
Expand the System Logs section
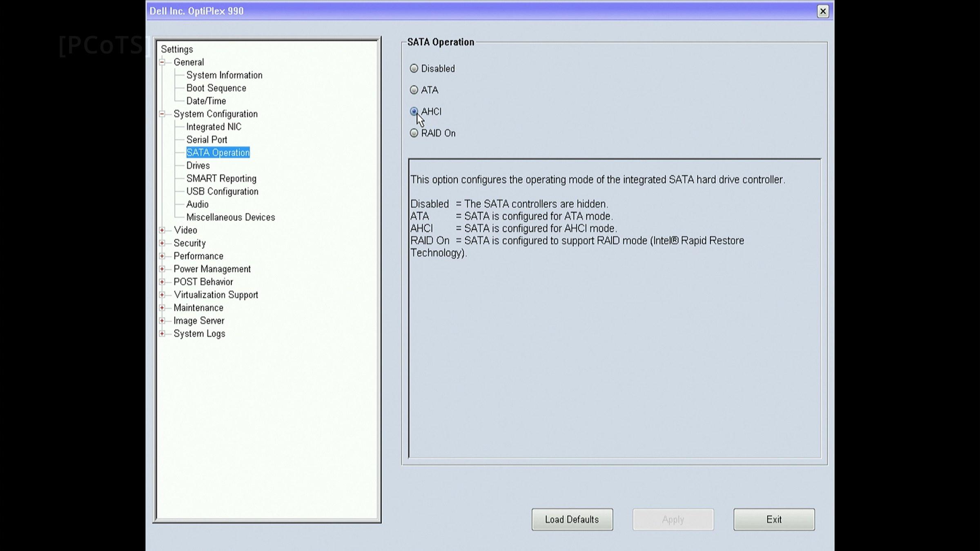click(x=162, y=333)
